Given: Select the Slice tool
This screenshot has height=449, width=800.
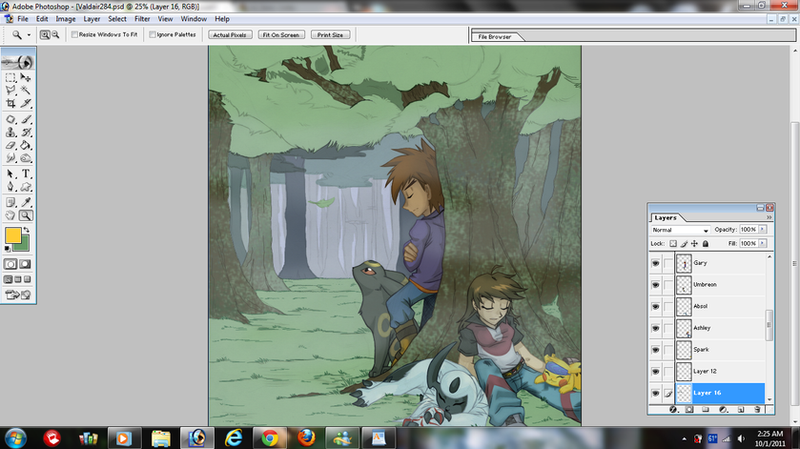Looking at the screenshot, I should (26, 103).
